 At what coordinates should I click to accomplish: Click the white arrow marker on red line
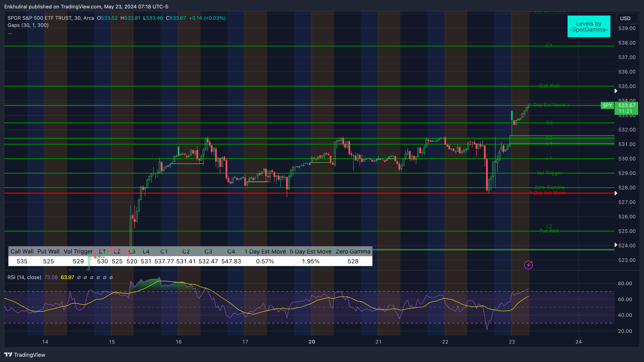tap(616, 193)
